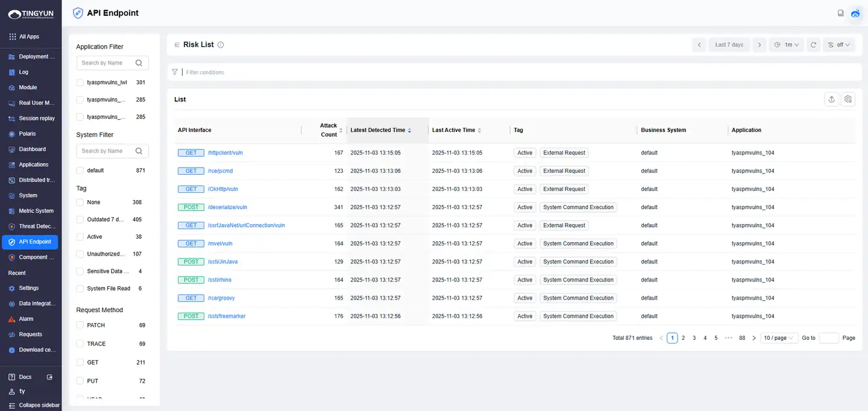The width and height of the screenshot is (868, 411).
Task: Click the Risk List info icon
Action: coord(221,45)
